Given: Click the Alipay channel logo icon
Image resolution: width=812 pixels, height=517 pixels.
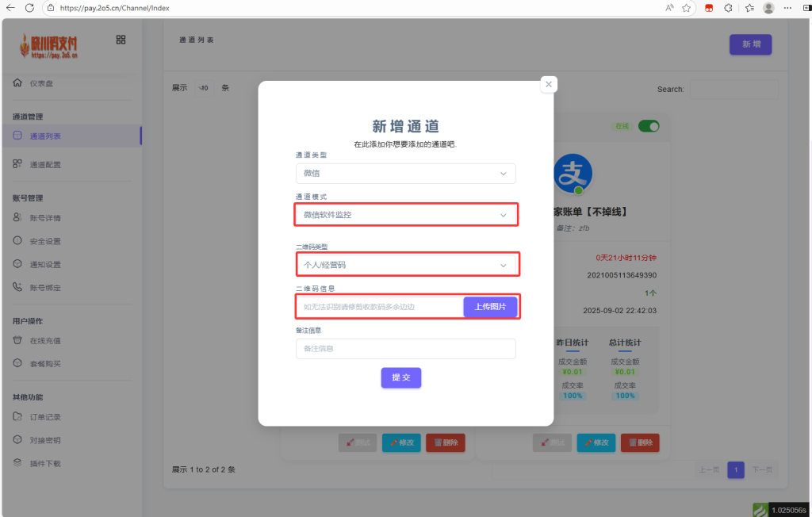Looking at the screenshot, I should (x=573, y=174).
